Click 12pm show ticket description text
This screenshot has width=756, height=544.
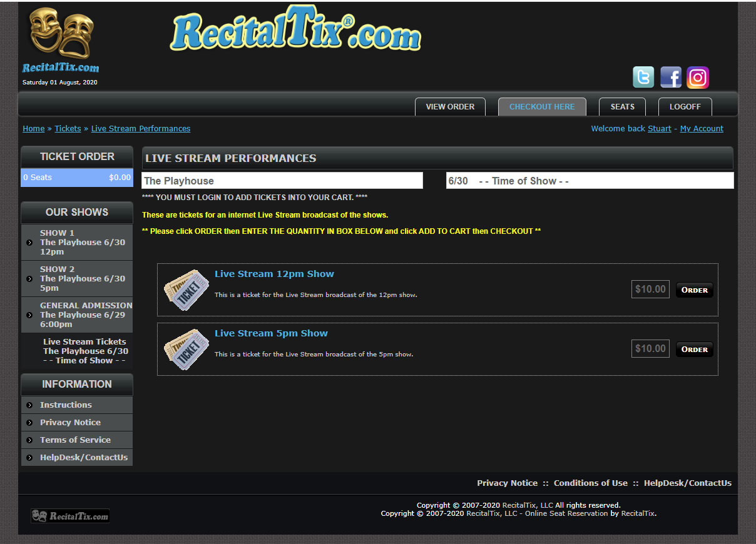tap(315, 295)
